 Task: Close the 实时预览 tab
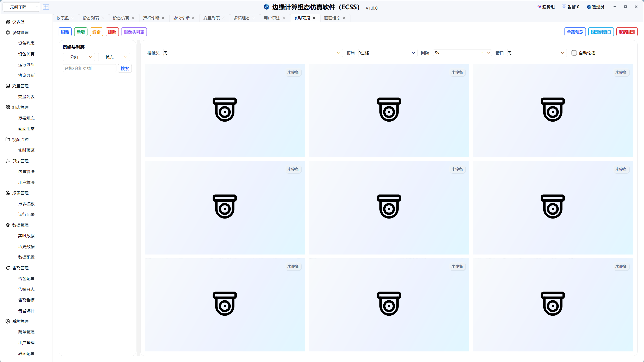point(314,18)
